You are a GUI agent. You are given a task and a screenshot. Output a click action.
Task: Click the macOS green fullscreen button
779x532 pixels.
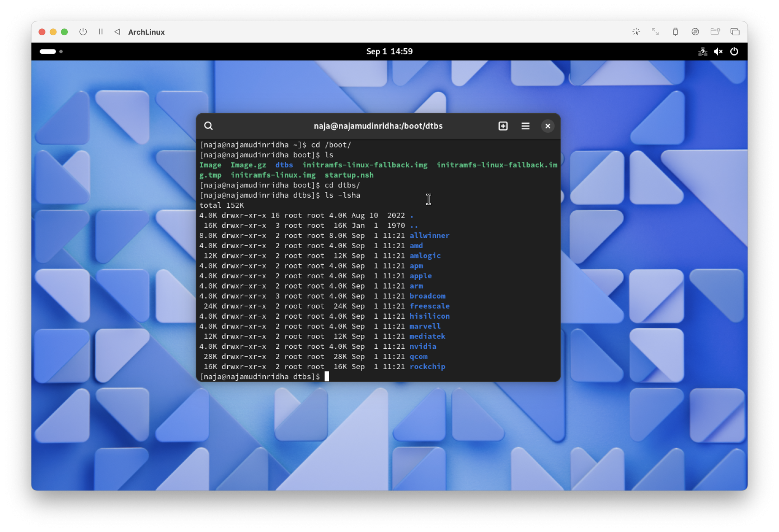tap(64, 32)
